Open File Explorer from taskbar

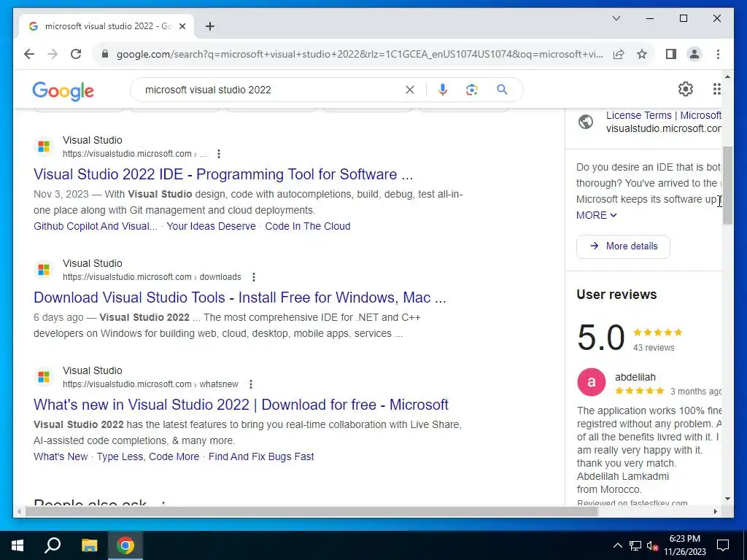click(x=89, y=545)
